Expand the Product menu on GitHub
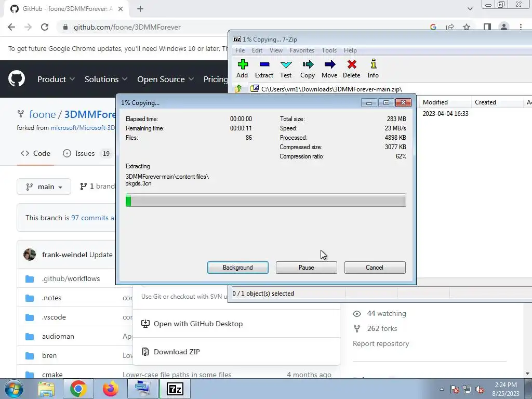 click(56, 79)
